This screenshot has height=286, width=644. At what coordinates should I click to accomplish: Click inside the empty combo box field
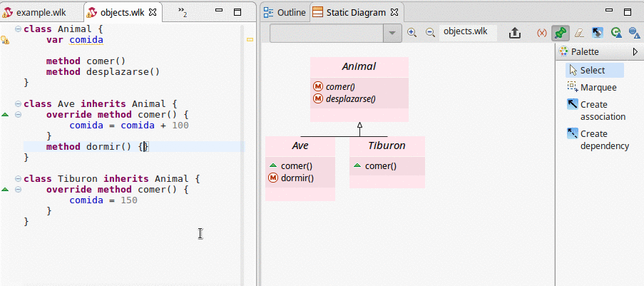click(327, 34)
